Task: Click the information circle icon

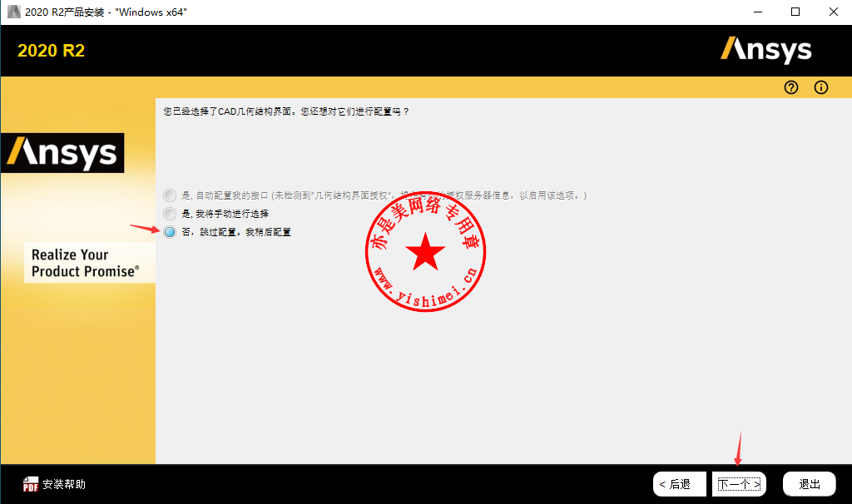Action: 821,87
